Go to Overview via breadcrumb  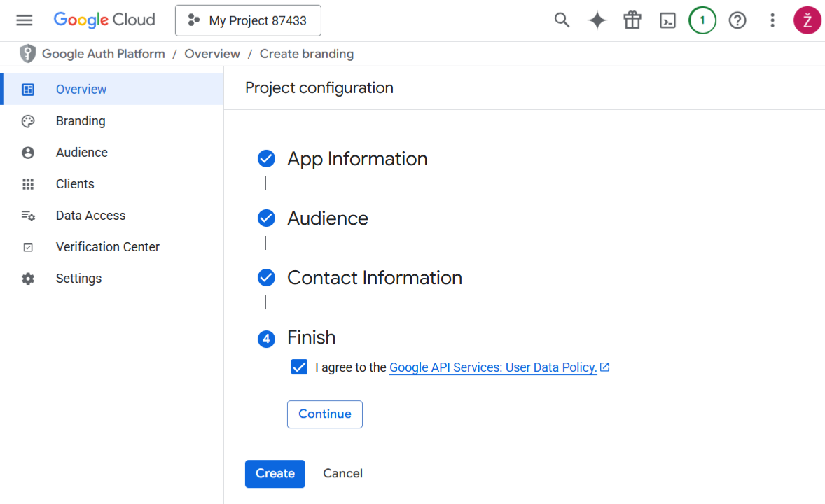(212, 53)
